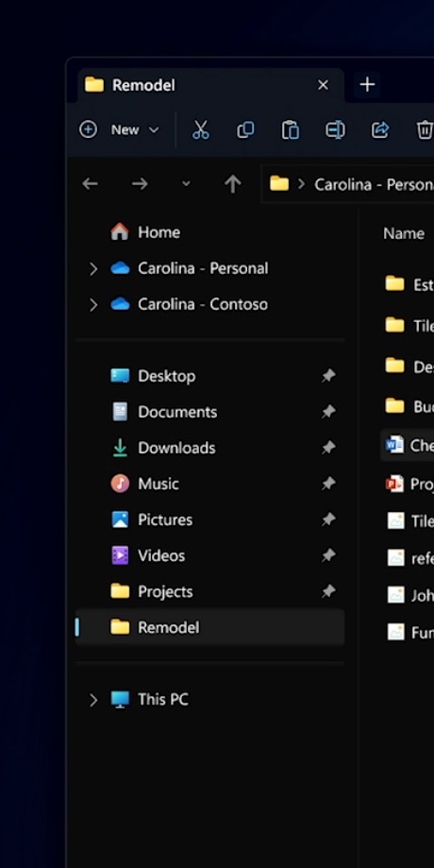Screen dimensions: 434x868
Task: Click pin icon next to Downloads
Action: point(329,448)
